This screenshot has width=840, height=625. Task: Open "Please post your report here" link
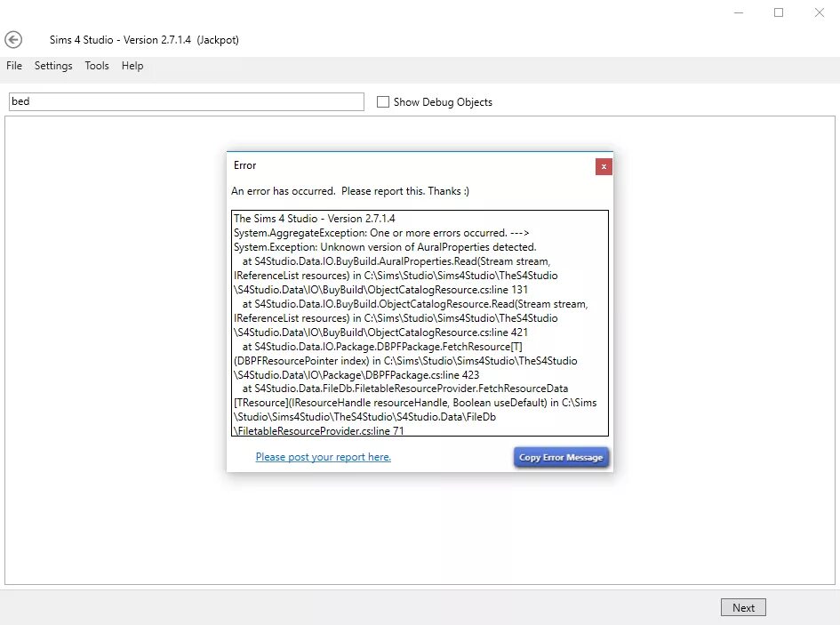[323, 457]
